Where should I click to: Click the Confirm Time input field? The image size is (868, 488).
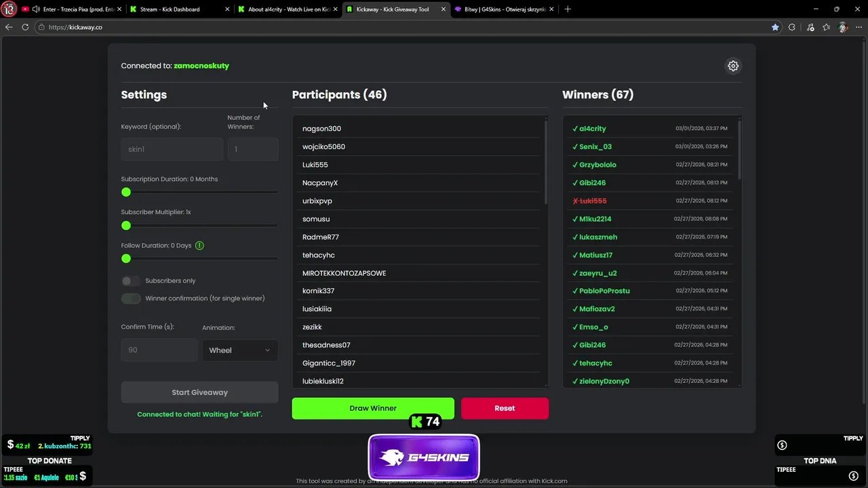pos(159,350)
